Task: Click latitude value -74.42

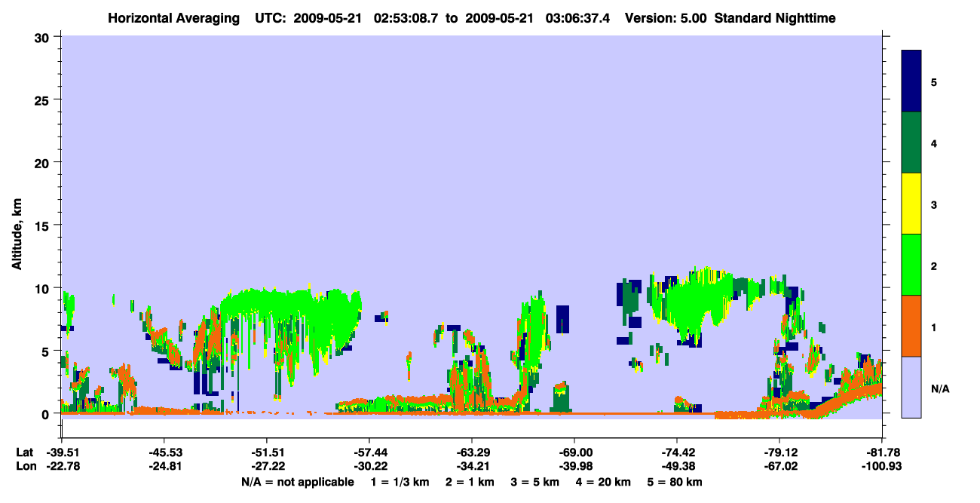Action: 676,452
